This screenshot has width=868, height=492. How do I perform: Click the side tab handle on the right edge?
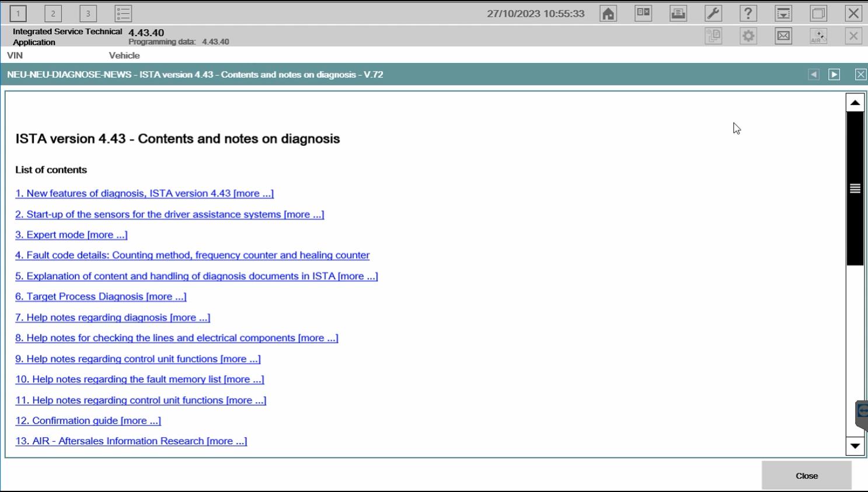[x=862, y=414]
